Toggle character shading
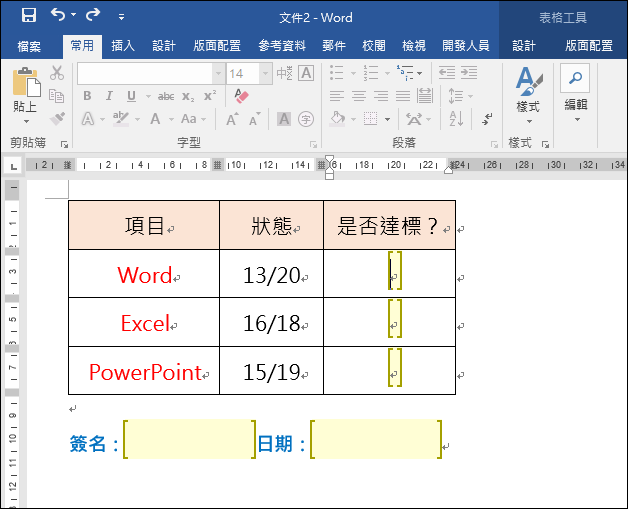Screen dimensions: 628x509 (284, 119)
